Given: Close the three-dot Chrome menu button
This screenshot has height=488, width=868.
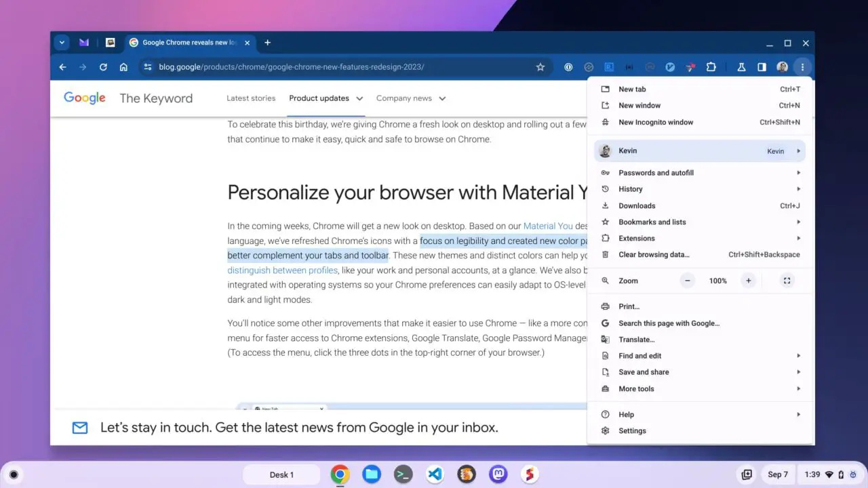Looking at the screenshot, I should [802, 67].
